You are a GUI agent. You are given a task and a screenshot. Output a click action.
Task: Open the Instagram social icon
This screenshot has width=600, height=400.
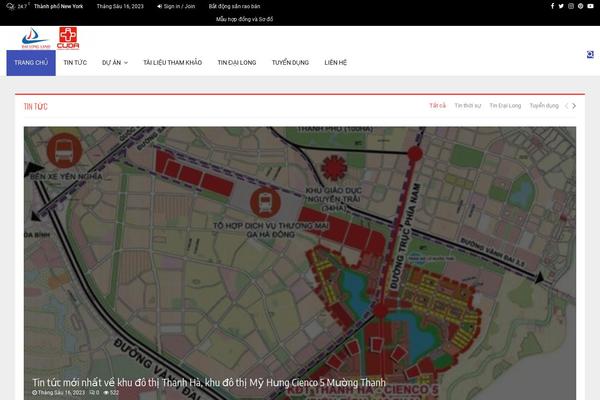571,6
